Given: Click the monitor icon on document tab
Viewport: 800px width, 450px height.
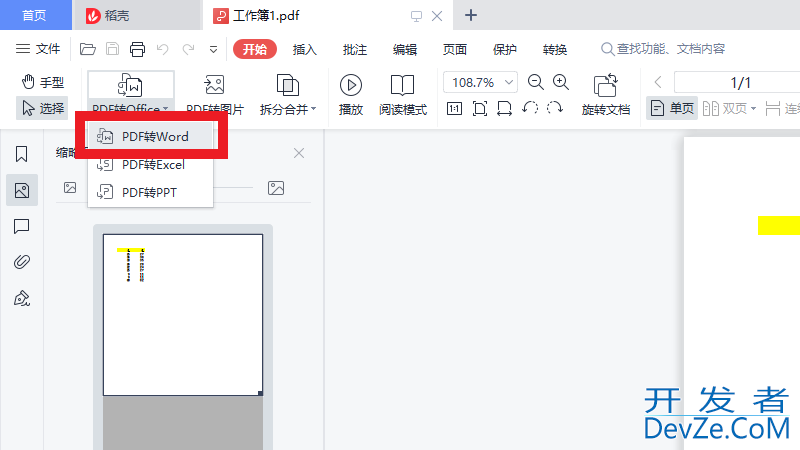Looking at the screenshot, I should tap(416, 16).
